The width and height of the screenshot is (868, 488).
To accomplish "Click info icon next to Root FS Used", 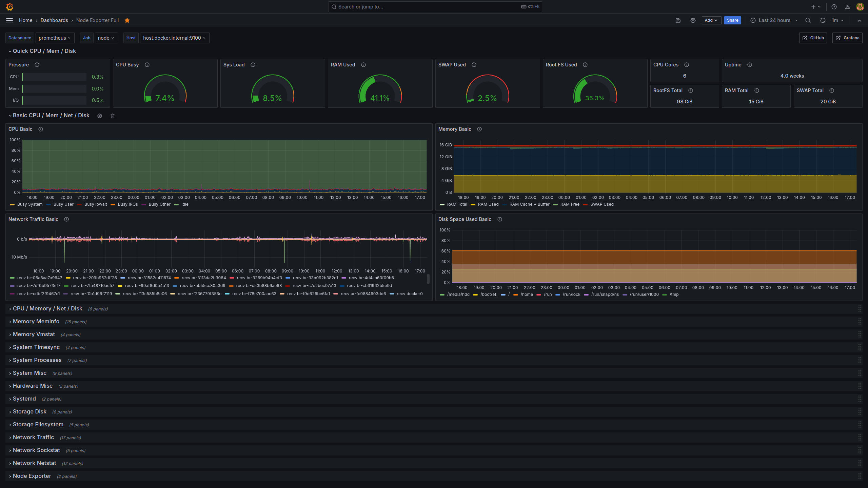I will (585, 65).
